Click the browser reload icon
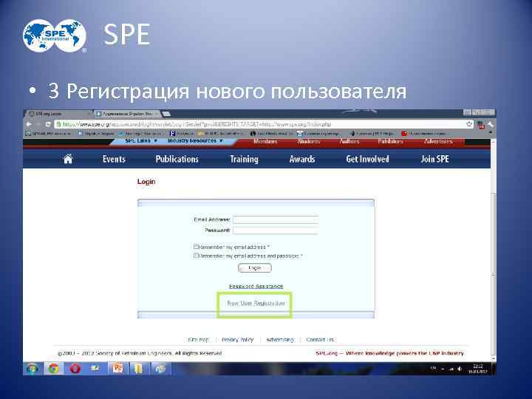This screenshot has height=399, width=532. (x=48, y=124)
